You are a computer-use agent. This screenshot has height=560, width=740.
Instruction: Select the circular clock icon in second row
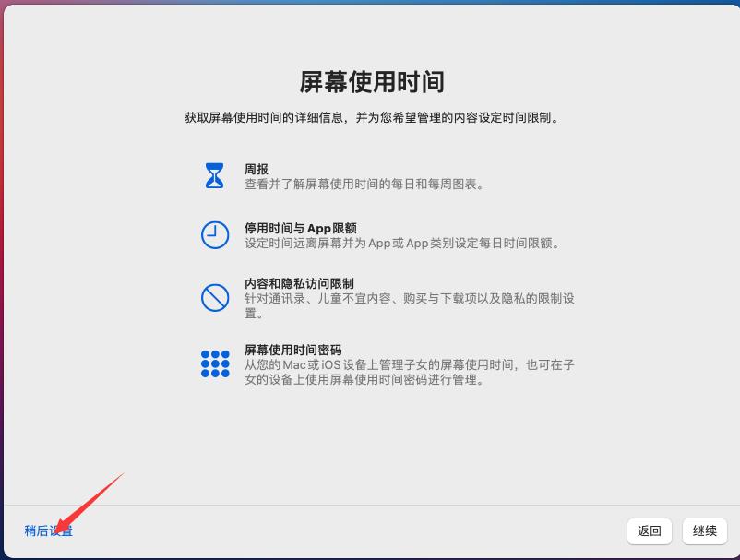214,235
